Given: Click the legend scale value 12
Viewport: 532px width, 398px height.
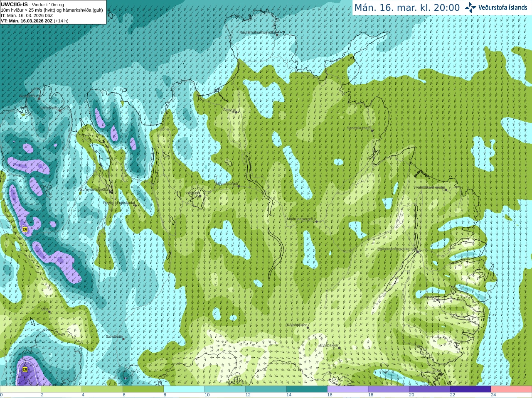Looking at the screenshot, I should (248, 395).
